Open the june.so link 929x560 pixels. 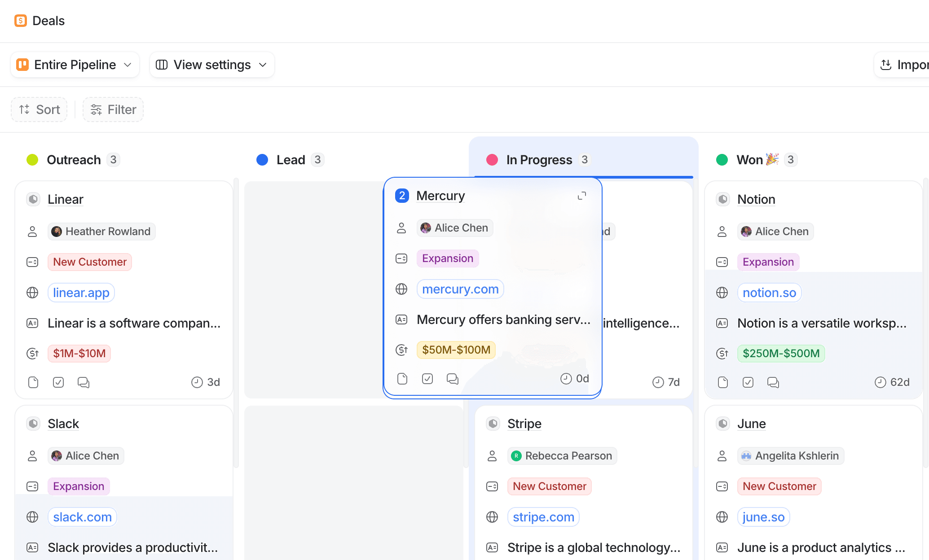click(763, 517)
